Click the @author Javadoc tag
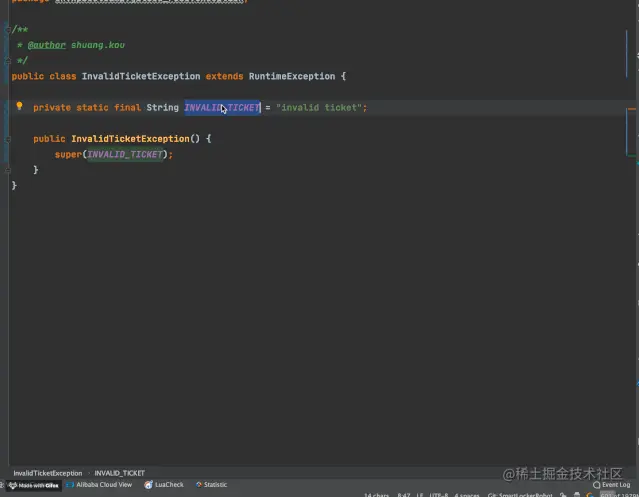Image resolution: width=639 pixels, height=497 pixels. 46,45
